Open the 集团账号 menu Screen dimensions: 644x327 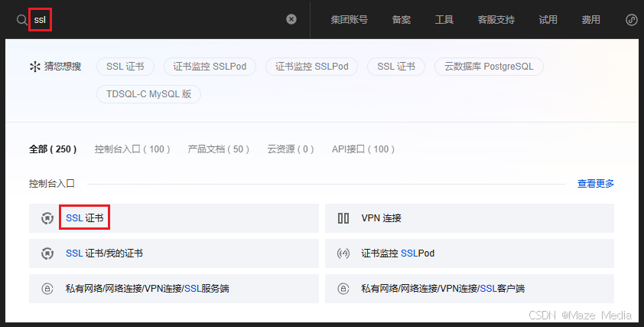[349, 20]
